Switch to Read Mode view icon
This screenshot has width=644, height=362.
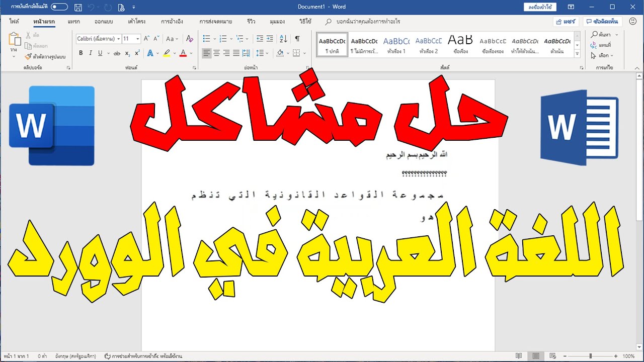point(519,356)
